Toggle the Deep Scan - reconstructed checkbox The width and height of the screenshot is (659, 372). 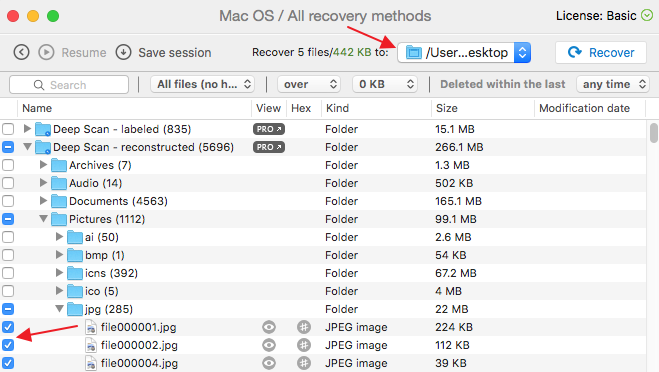coord(8,147)
